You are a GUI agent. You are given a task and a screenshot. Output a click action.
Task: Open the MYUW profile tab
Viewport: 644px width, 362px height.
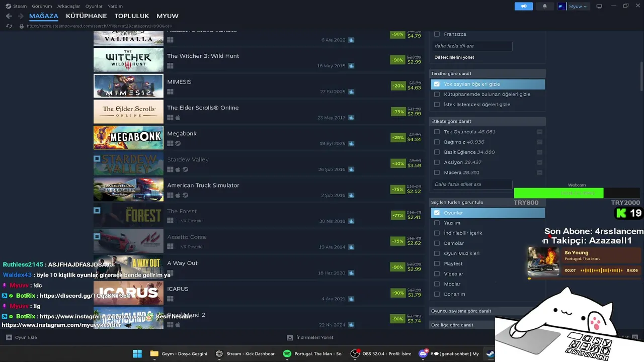pos(168,16)
